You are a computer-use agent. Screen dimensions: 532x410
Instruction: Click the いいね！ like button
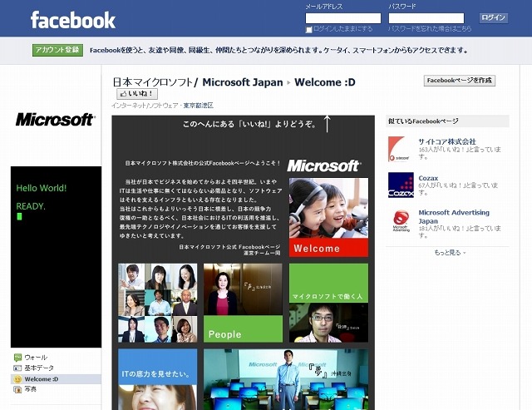(137, 94)
